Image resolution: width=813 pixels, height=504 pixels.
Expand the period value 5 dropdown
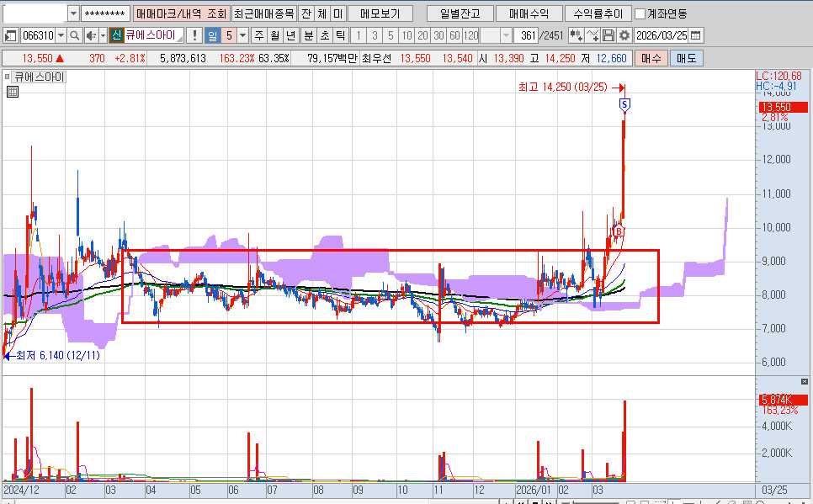pyautogui.click(x=243, y=35)
